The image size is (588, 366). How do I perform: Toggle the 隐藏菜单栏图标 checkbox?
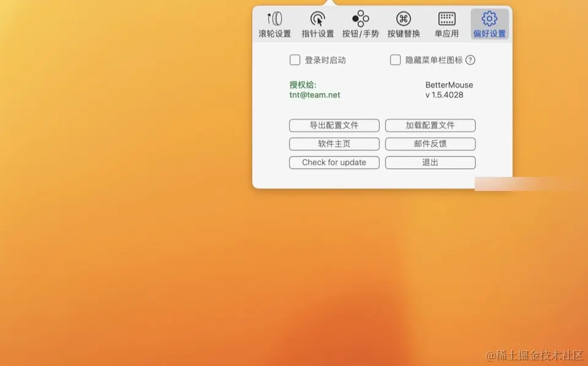(x=395, y=60)
